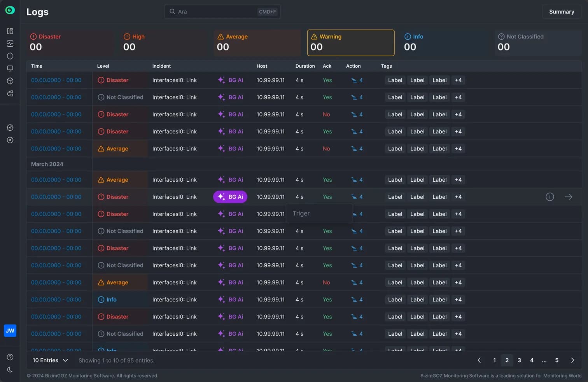Viewport: 588px width, 382px height.
Task: Click the refresh widgets sidebar icon
Action: click(x=10, y=93)
